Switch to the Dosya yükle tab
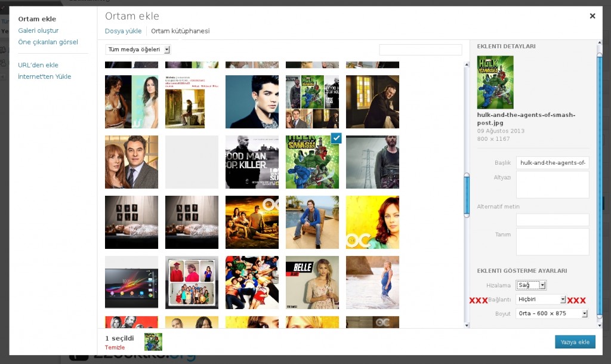The width and height of the screenshot is (611, 364). (x=123, y=31)
